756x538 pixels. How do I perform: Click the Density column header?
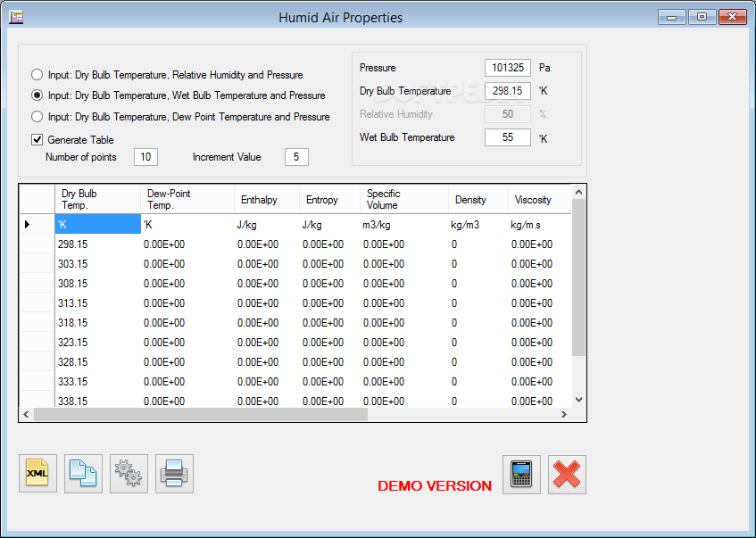click(478, 199)
